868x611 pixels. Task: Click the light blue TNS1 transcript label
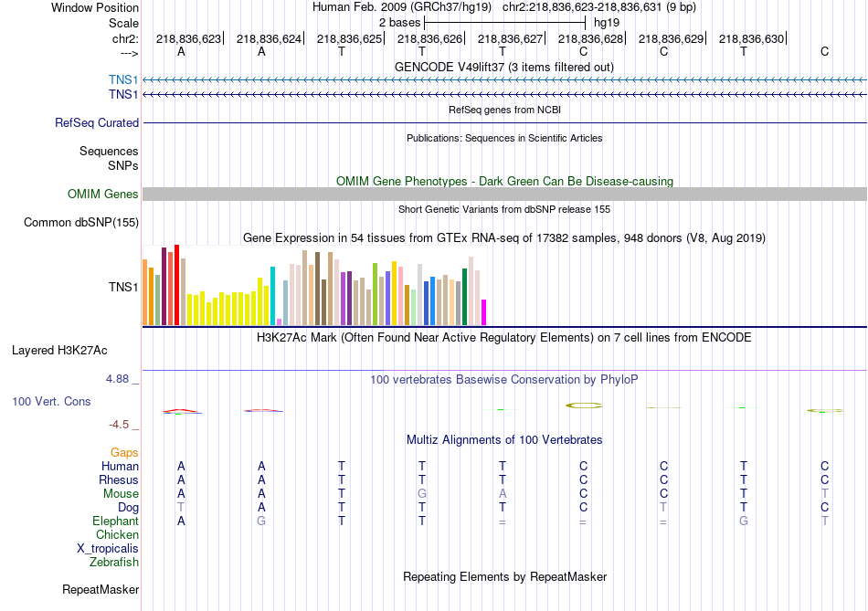pos(123,79)
